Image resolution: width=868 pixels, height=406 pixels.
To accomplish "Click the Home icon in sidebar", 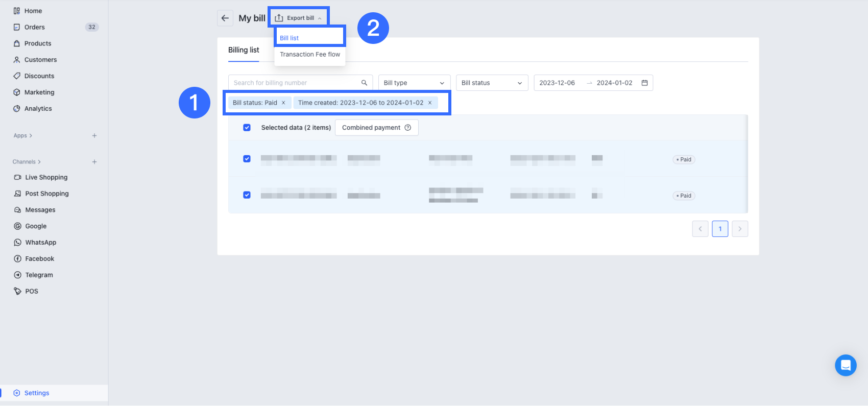I will click(x=17, y=11).
